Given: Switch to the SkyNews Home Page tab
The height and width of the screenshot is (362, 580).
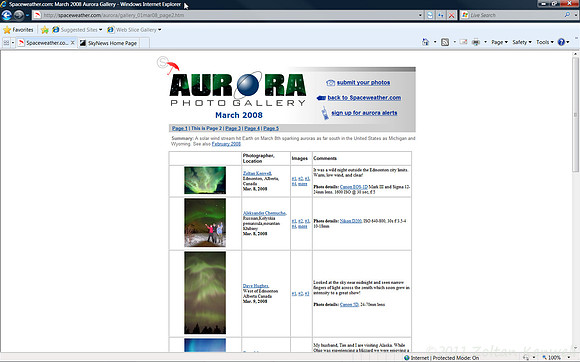Looking at the screenshot, I should click(109, 43).
